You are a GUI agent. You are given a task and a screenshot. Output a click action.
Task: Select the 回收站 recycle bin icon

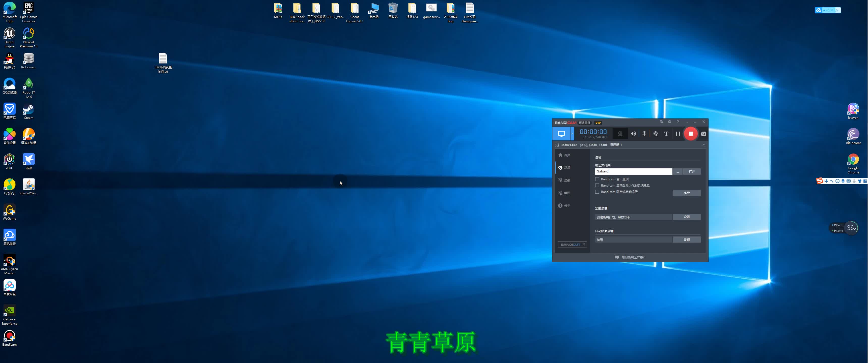click(393, 10)
